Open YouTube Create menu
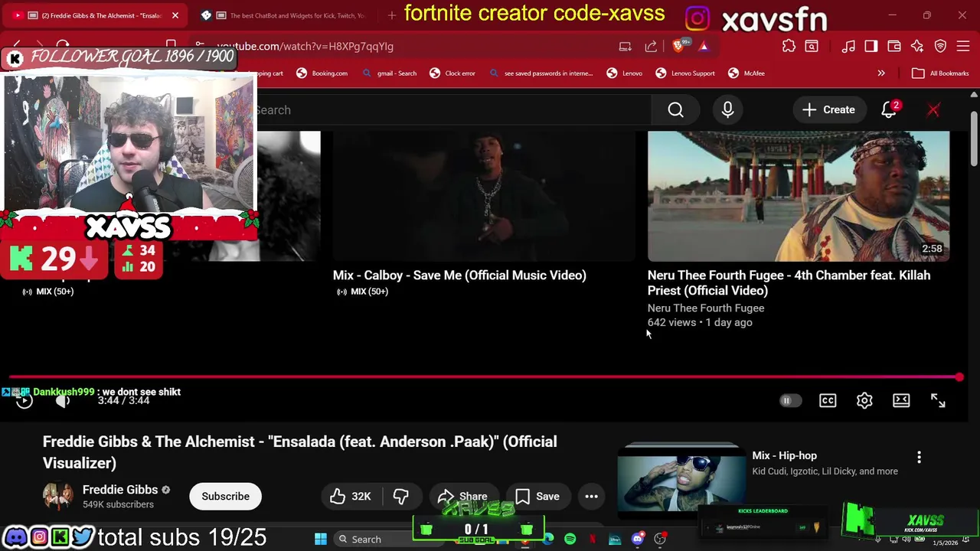 (x=828, y=109)
